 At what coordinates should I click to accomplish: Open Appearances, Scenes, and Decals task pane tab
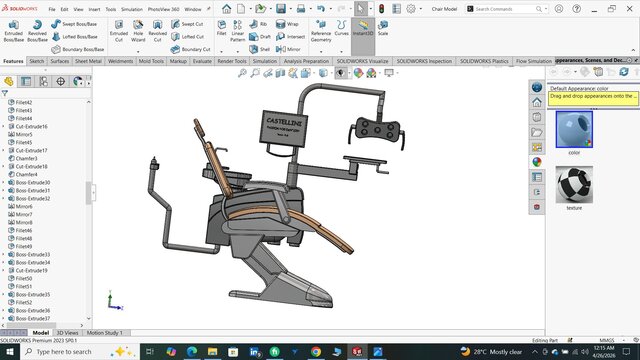(x=537, y=162)
